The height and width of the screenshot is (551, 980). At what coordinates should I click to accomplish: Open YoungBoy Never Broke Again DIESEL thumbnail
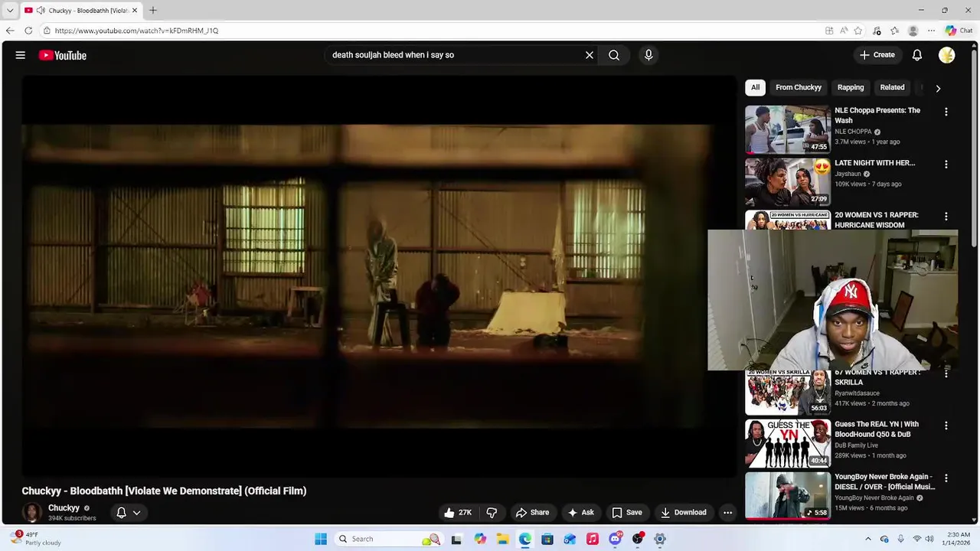(x=788, y=495)
